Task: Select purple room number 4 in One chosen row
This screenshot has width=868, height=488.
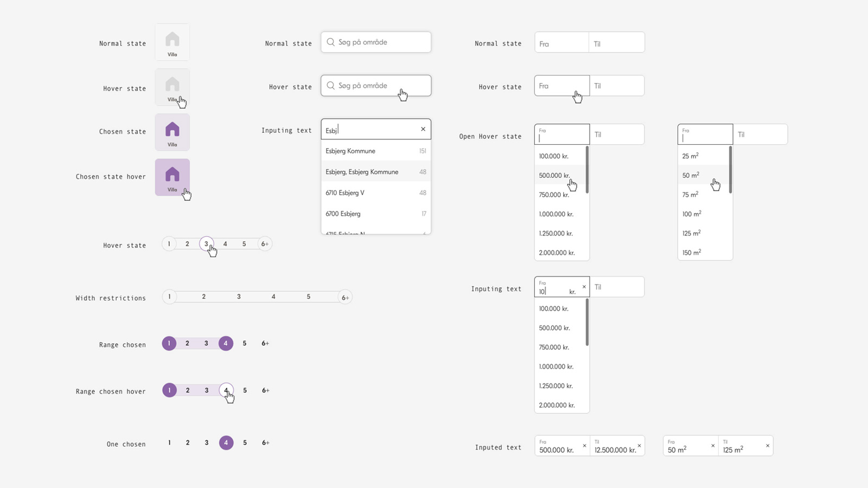Action: [x=226, y=443]
